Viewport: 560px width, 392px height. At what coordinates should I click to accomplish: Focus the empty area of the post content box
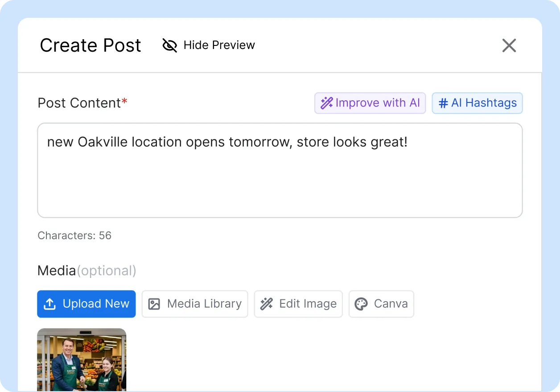280,187
